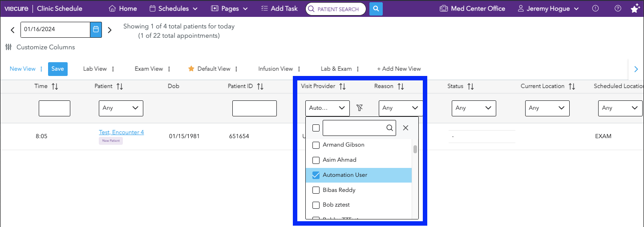Sort by Patient ID column
This screenshot has width=644, height=227.
click(260, 87)
